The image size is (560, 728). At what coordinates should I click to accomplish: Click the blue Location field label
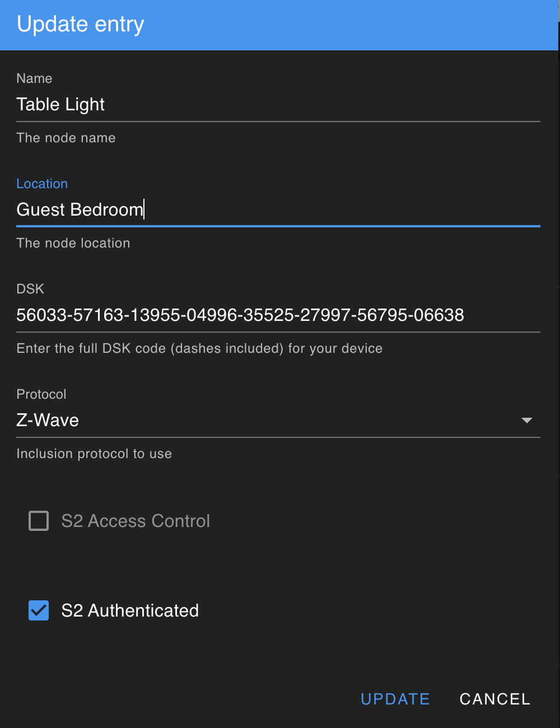click(x=42, y=184)
